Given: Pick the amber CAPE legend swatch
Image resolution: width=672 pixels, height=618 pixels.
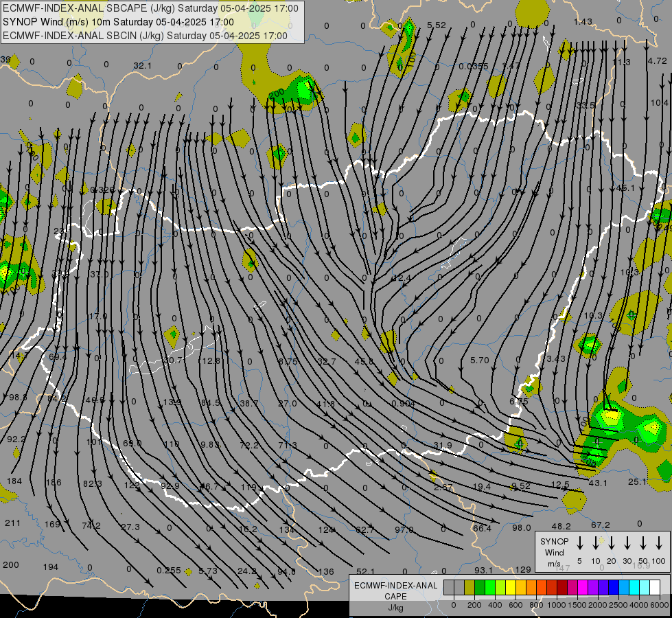Looking at the screenshot, I should point(521,587).
